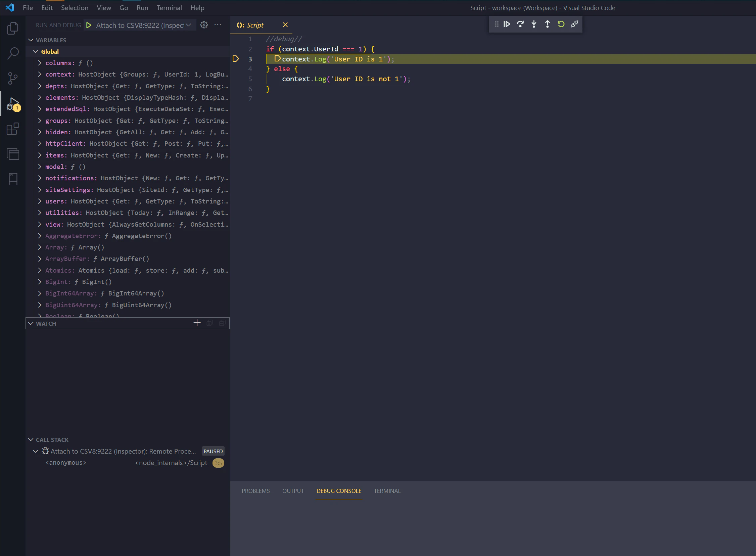Open the Help menu

click(197, 8)
